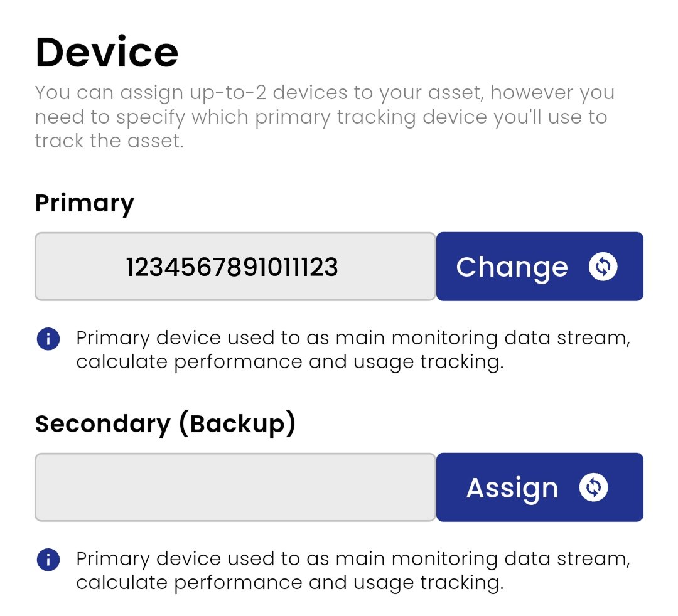Click the info icon below the Secondary field
678x616 pixels.
coord(48,559)
